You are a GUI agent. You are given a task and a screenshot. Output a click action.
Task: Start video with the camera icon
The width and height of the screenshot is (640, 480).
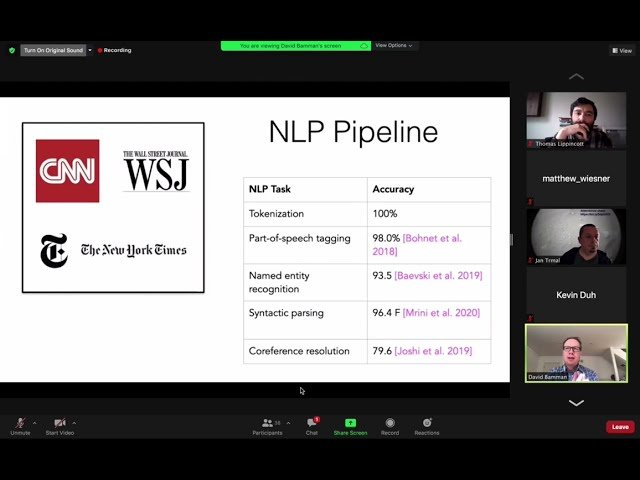[60, 423]
